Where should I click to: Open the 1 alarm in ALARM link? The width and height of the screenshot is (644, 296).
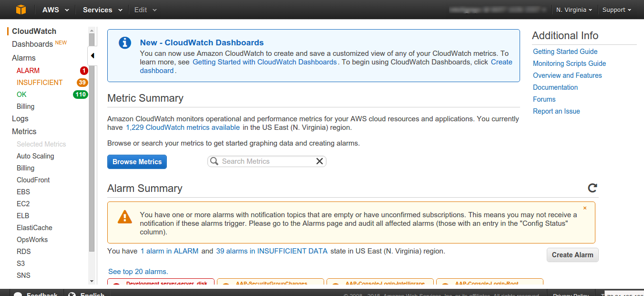click(169, 251)
